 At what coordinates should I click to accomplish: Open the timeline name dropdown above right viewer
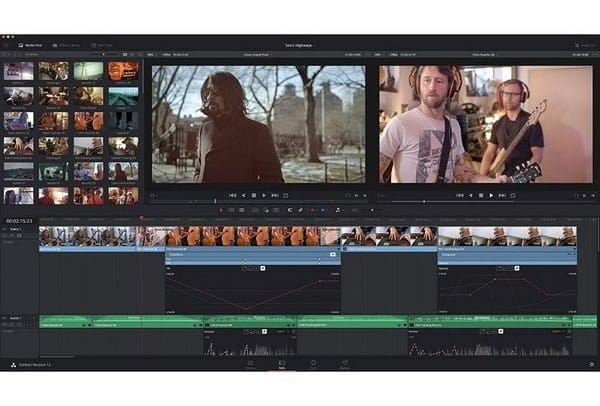484,55
